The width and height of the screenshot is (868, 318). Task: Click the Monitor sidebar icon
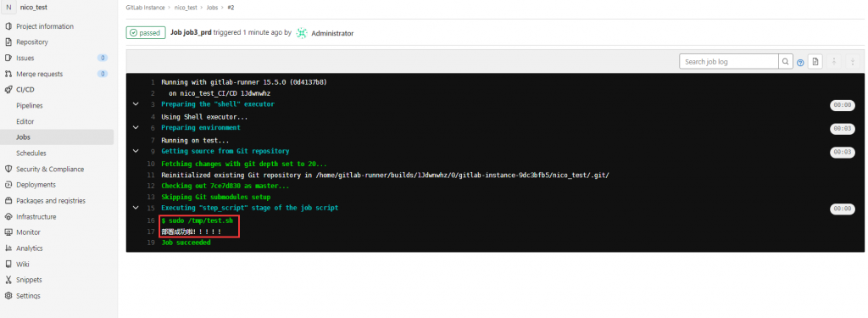click(8, 232)
